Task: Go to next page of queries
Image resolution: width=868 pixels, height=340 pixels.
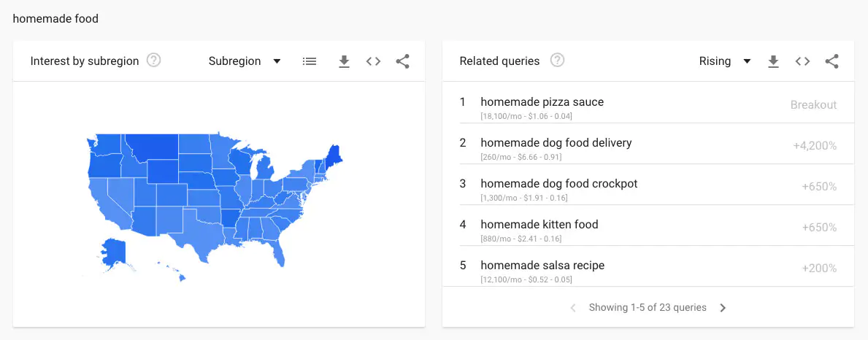Action: click(x=723, y=308)
